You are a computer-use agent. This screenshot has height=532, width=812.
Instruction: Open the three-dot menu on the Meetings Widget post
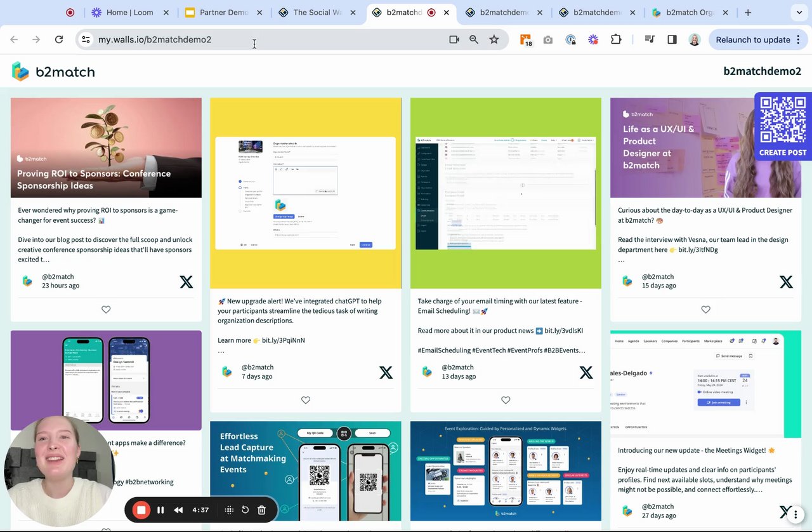coord(796,514)
